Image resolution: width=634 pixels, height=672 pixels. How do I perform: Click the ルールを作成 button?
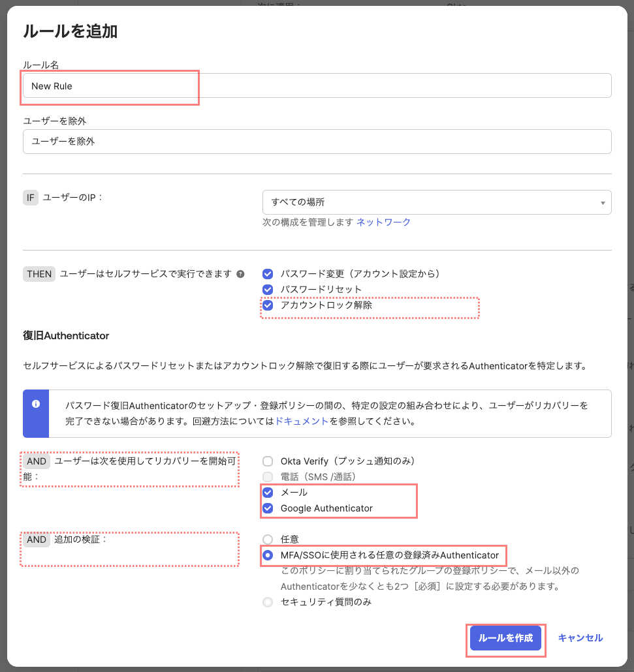(x=505, y=638)
